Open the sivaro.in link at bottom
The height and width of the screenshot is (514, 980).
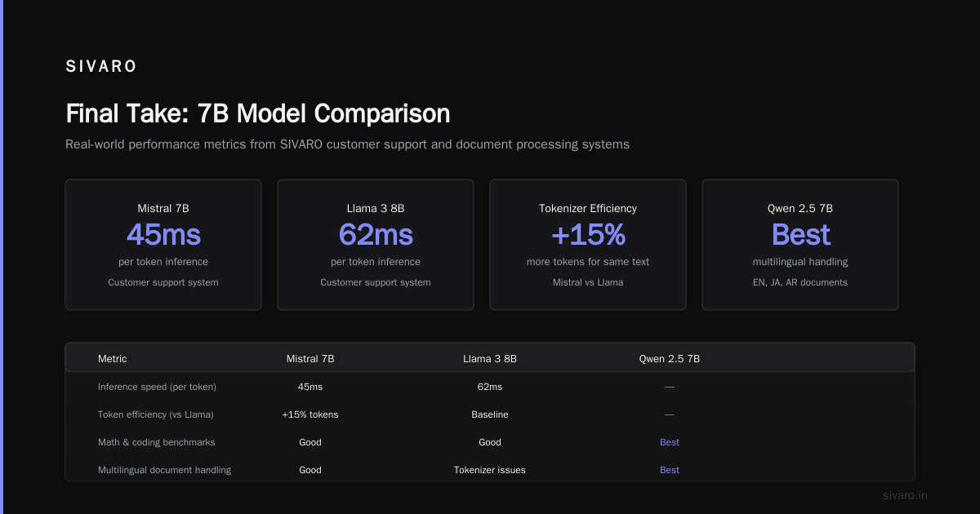tap(905, 495)
